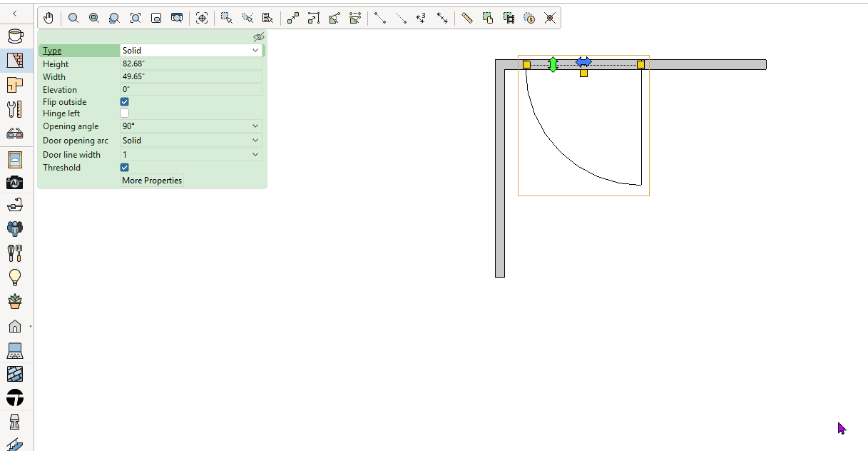Click the Type property label
868x451 pixels.
pos(52,51)
